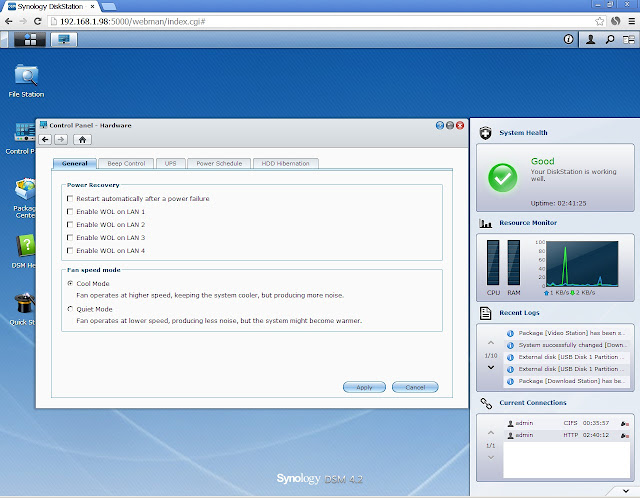
Task: Switch to the Power Schedule tab
Action: tap(219, 163)
